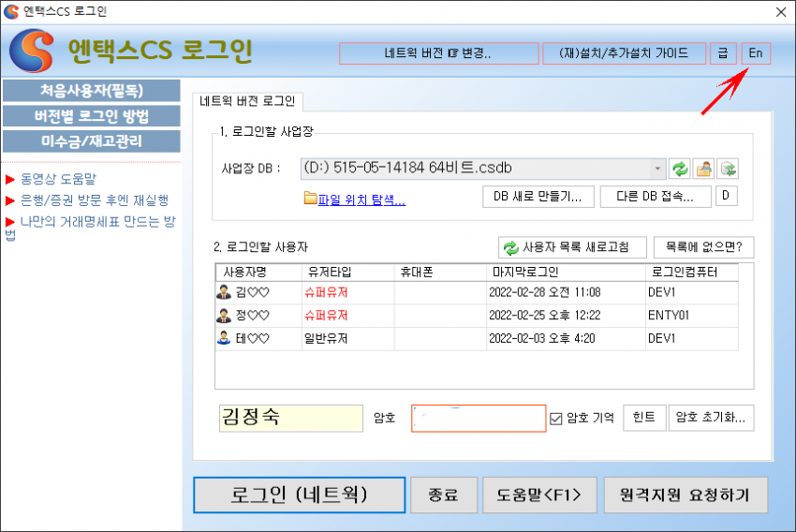
Task: Toggle the 암호 기억 checkbox
Action: pyautogui.click(x=556, y=419)
